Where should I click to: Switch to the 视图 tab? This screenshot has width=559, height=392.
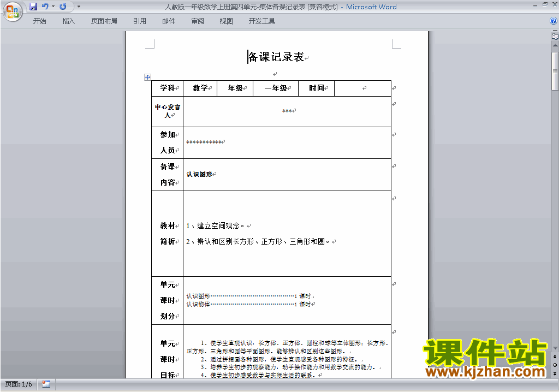pyautogui.click(x=227, y=21)
